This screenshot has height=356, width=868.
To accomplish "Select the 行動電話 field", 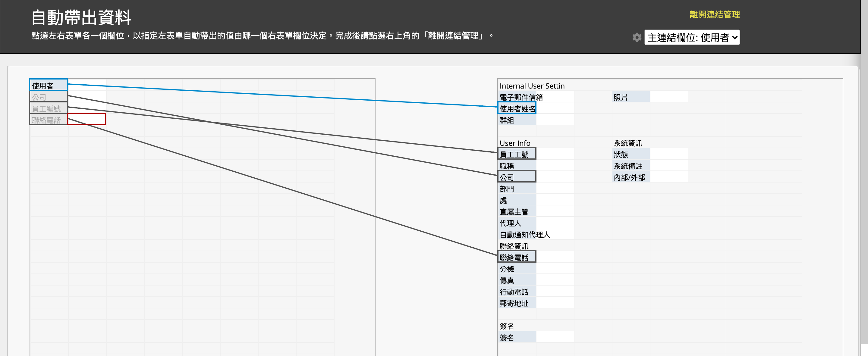I will (x=517, y=292).
